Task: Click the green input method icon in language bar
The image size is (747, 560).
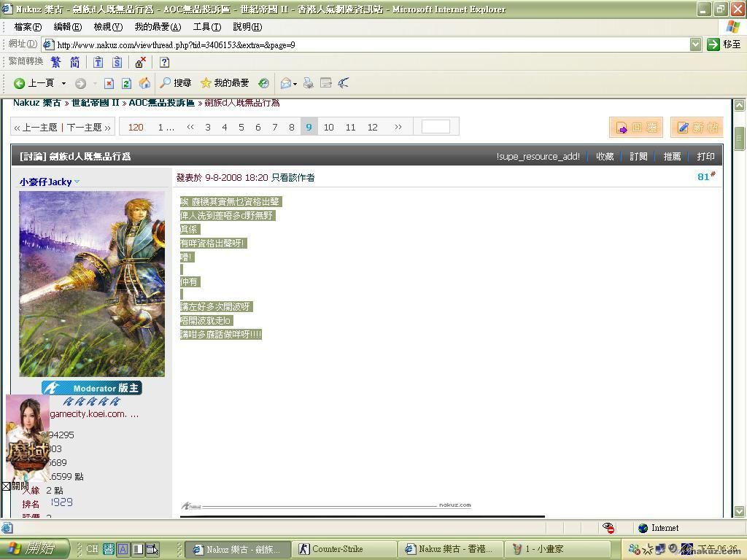Action: click(x=109, y=549)
